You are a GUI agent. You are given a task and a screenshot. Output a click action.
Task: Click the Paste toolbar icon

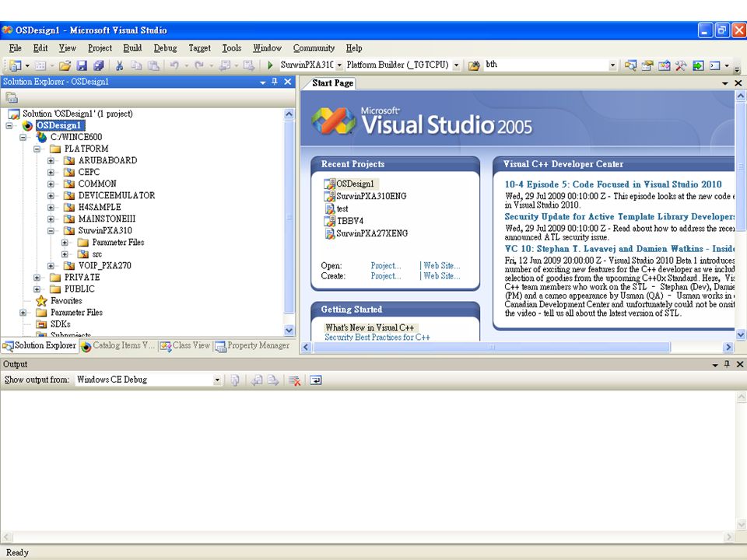pos(153,65)
